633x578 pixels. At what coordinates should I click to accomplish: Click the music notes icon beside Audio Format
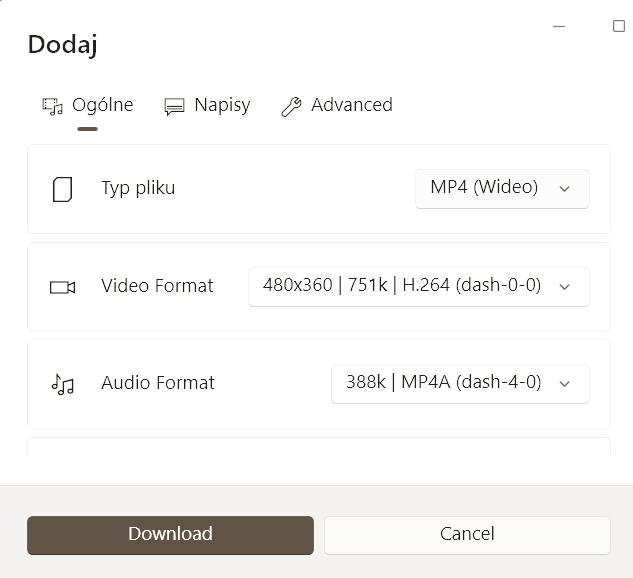coord(63,384)
